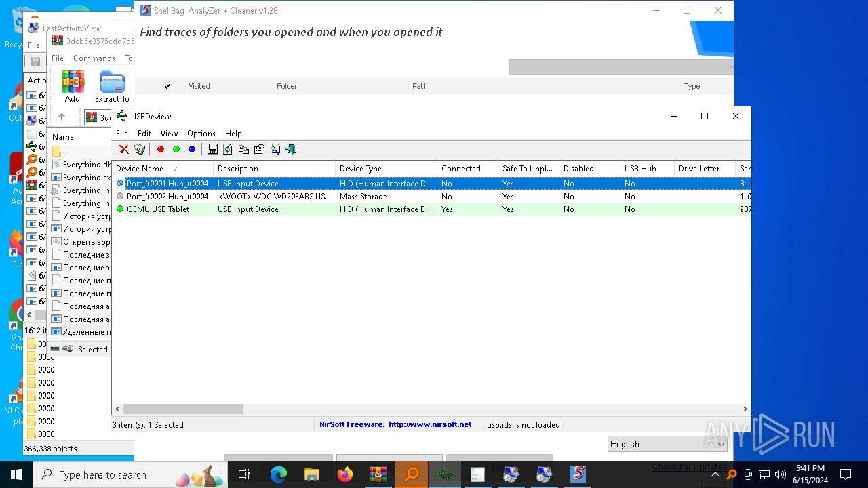868x488 pixels.
Task: Open Firefox from the taskbar
Action: [x=345, y=474]
